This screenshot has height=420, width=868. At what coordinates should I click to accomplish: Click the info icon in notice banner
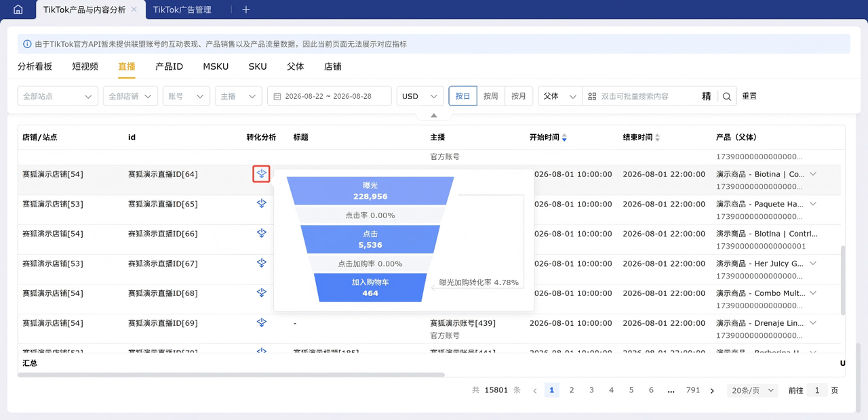click(x=28, y=44)
